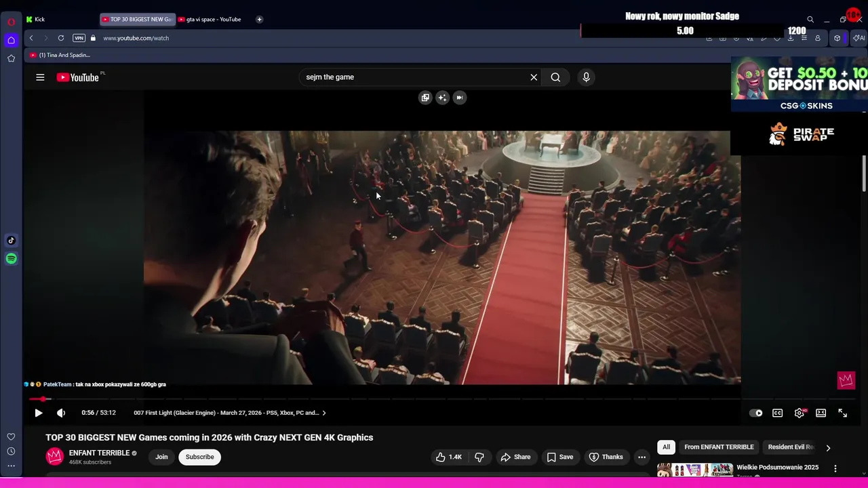
Task: Switch to theater mode
Action: 821,413
